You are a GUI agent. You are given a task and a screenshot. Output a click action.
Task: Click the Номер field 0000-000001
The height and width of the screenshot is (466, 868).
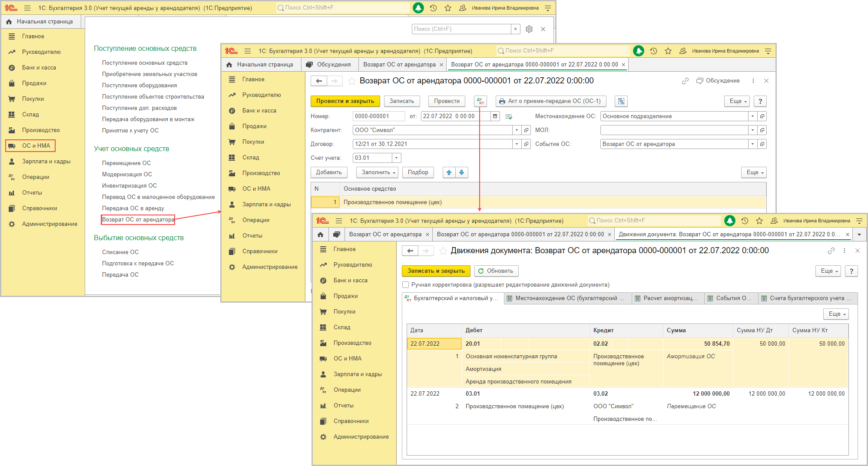379,116
